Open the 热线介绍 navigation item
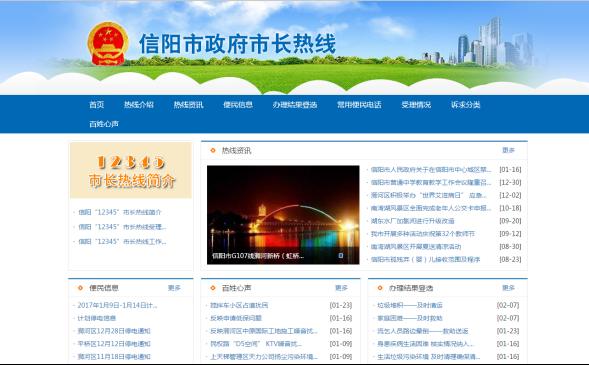Image resolution: width=589 pixels, height=365 pixels. pos(139,104)
